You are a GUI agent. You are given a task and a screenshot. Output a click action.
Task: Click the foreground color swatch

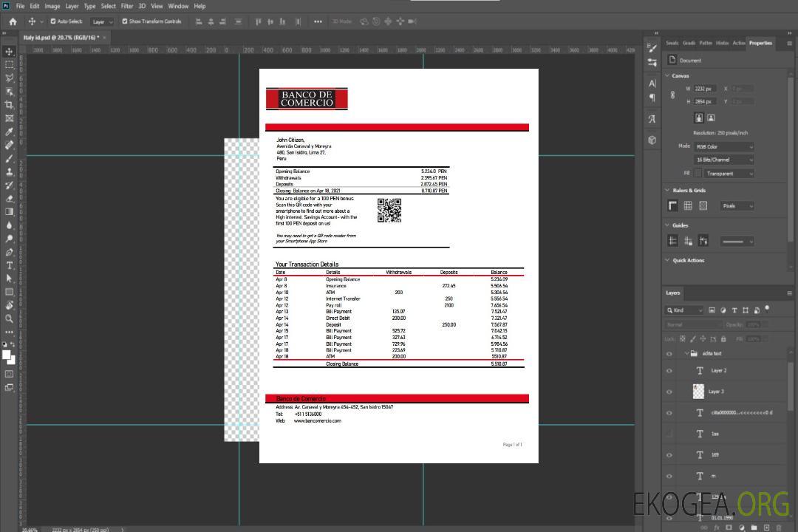(7, 355)
